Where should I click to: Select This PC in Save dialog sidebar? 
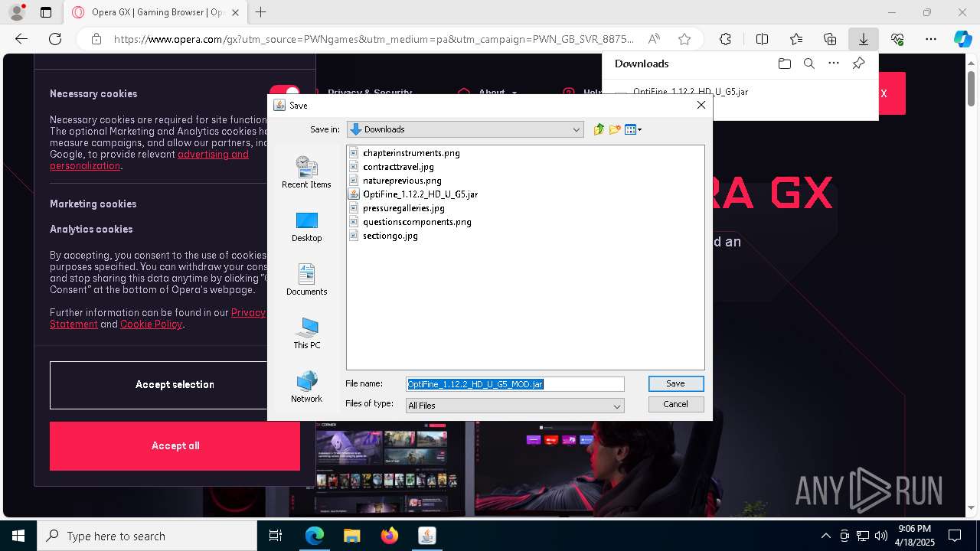[x=306, y=334]
